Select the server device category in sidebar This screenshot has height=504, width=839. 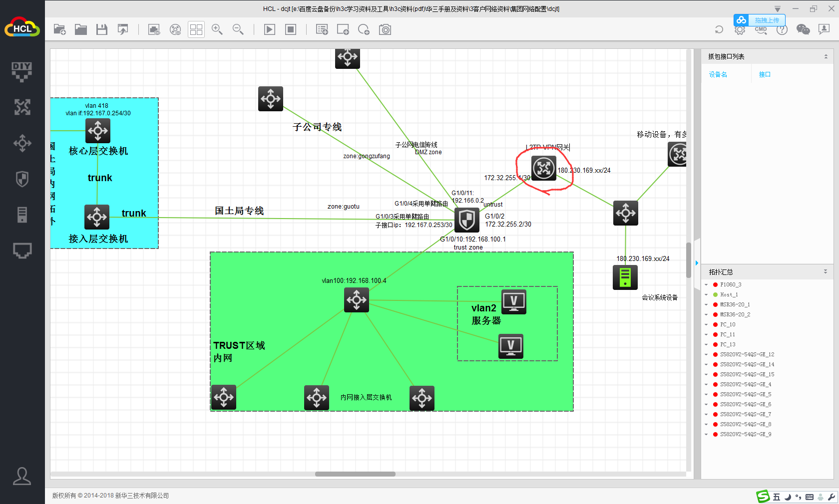[22, 215]
